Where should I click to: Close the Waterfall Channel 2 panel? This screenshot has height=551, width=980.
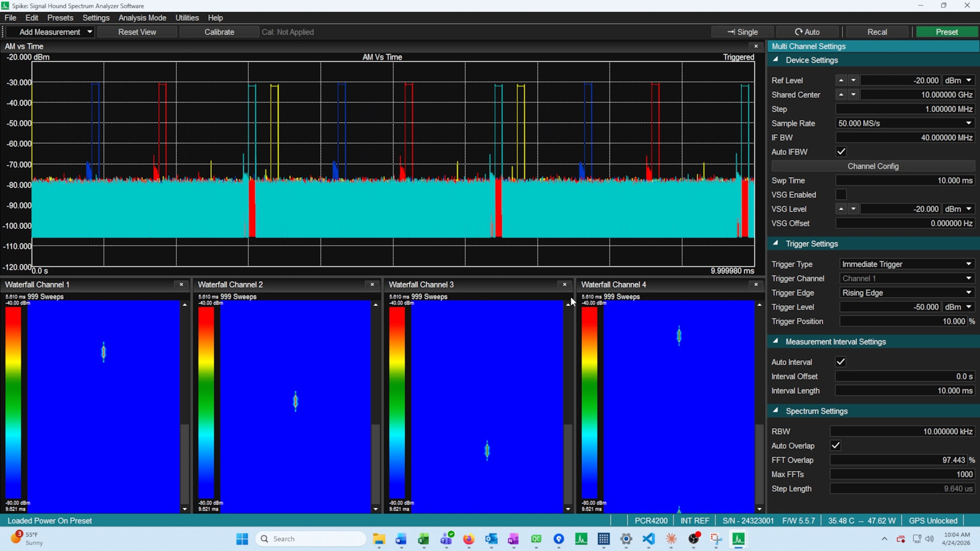pos(372,284)
